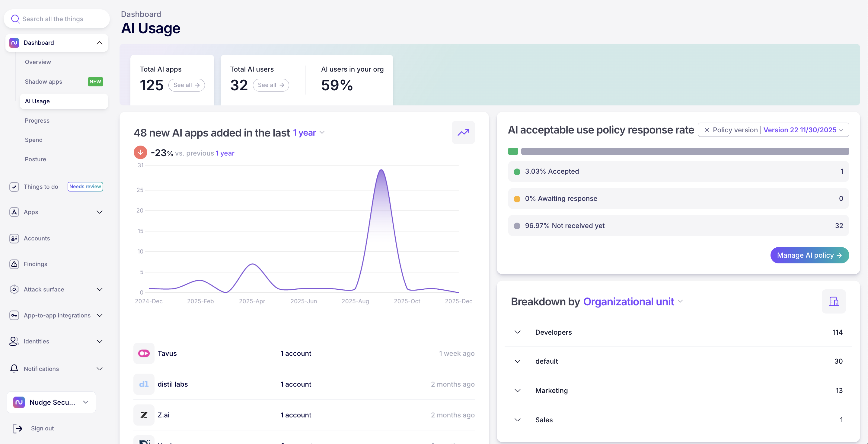Image resolution: width=868 pixels, height=444 pixels.
Task: Collapse the Dashboard menu section
Action: [x=99, y=43]
